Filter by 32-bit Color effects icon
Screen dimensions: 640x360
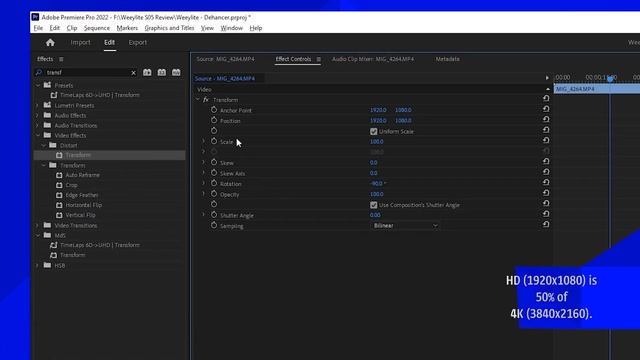(162, 72)
